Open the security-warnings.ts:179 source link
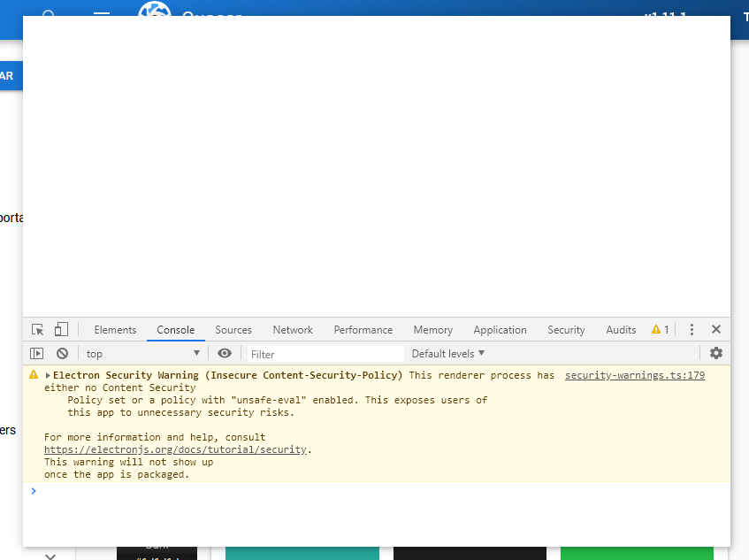Screen dimensions: 749x560 [634, 373]
